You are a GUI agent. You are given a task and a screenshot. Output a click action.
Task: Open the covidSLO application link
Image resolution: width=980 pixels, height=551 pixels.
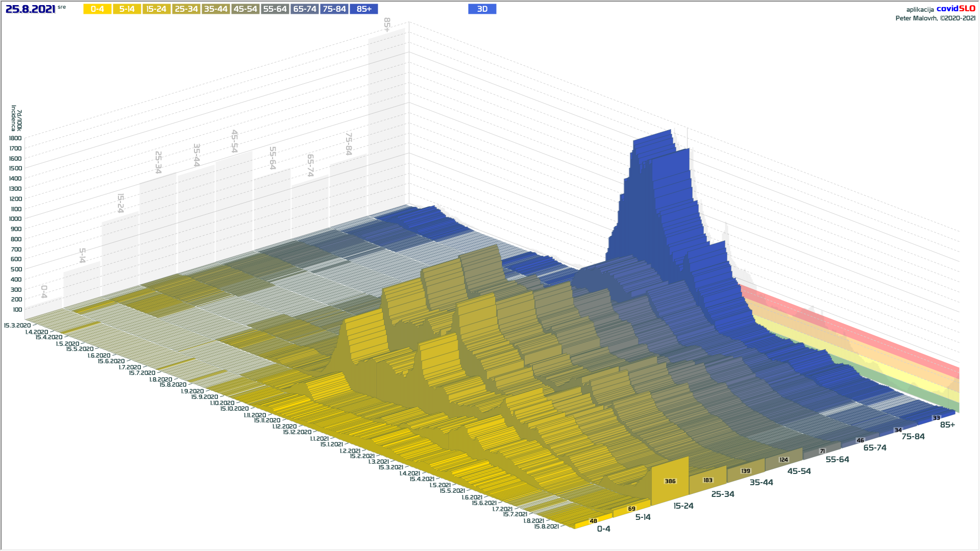click(955, 9)
